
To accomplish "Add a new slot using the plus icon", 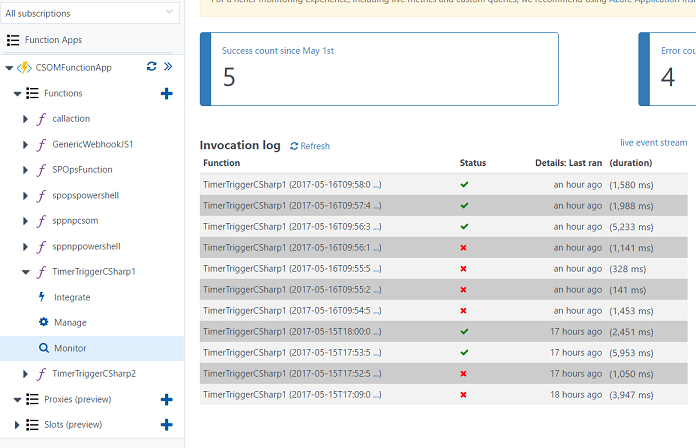I will (167, 424).
